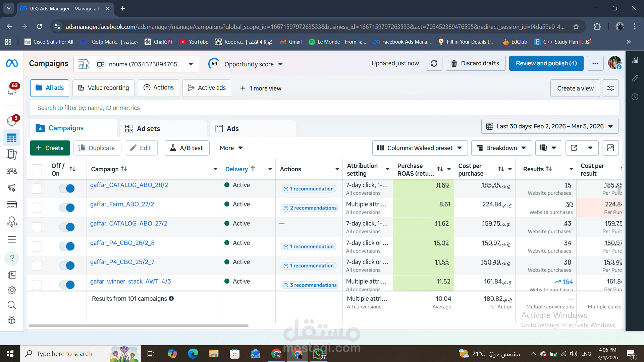Open the Last 30 days date picker

pyautogui.click(x=550, y=126)
